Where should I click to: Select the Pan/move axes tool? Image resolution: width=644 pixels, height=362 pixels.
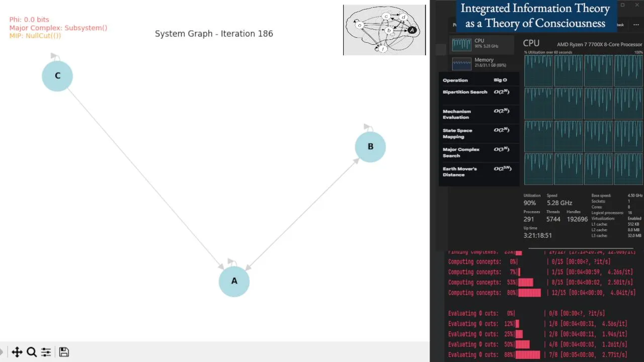[17, 352]
